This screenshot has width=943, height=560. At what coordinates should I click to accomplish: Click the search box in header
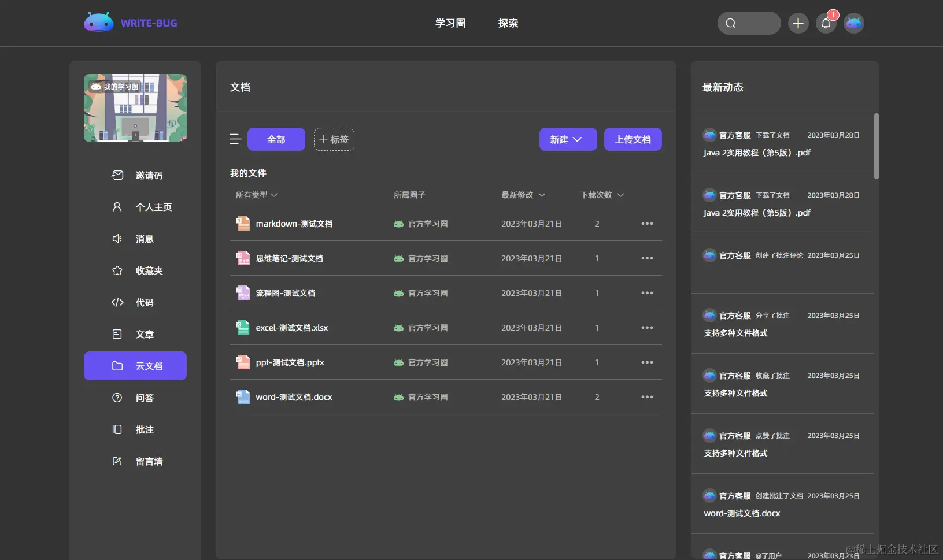(x=749, y=23)
